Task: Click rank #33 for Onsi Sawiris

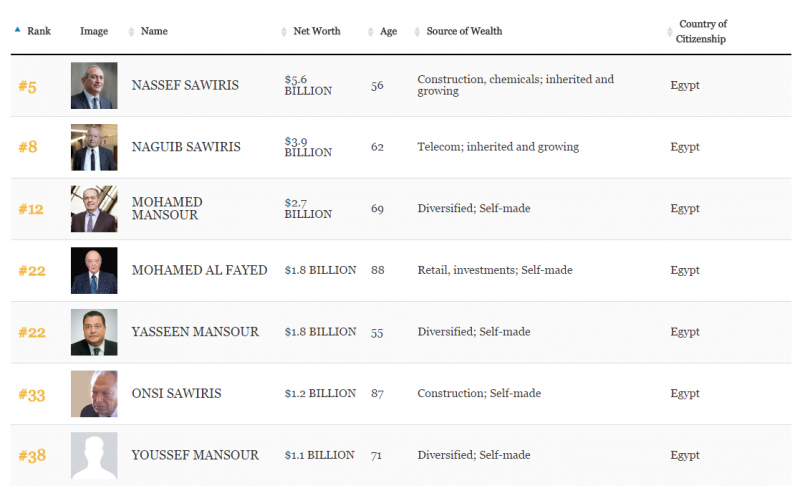Action: (x=32, y=395)
